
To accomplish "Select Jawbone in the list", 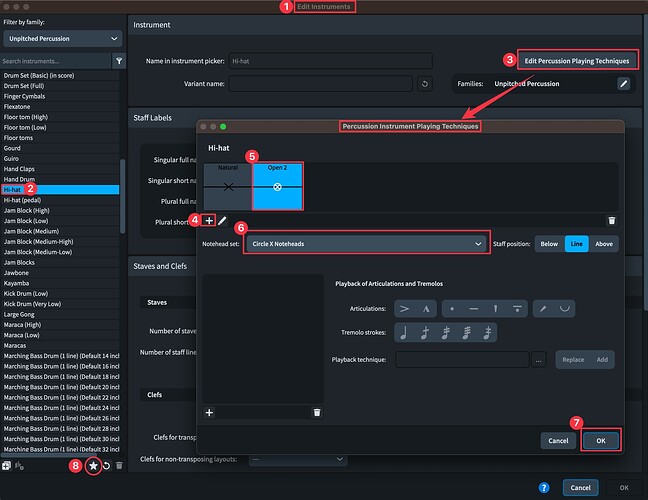I will (x=60, y=273).
